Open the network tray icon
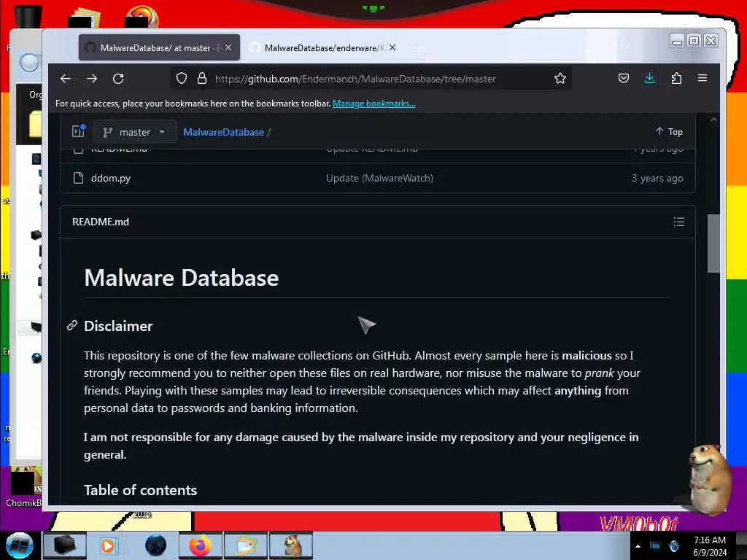The image size is (747, 560). pos(655,545)
